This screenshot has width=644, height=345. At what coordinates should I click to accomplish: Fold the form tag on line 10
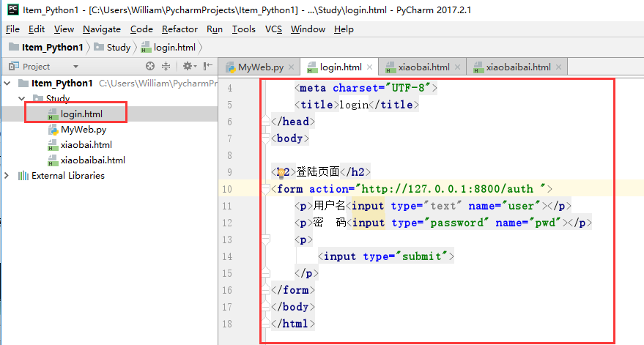[x=266, y=189]
